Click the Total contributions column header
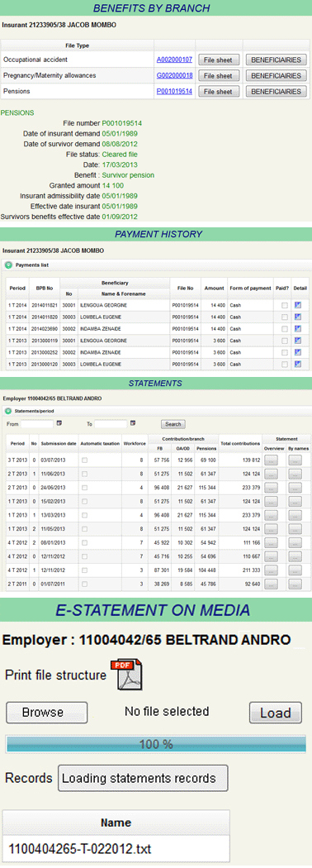Image resolution: width=312 pixels, height=868 pixels. point(240,444)
